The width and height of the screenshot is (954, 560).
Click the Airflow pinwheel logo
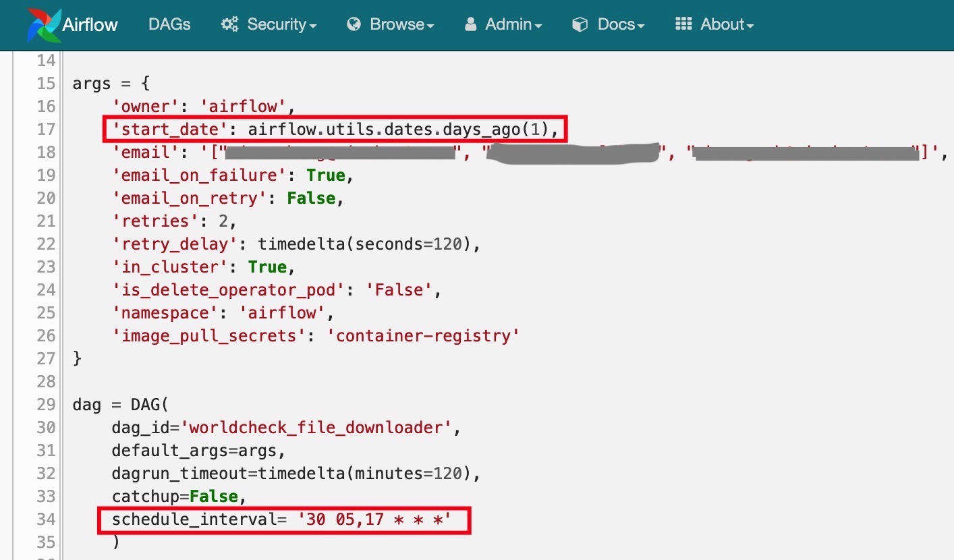[44, 25]
